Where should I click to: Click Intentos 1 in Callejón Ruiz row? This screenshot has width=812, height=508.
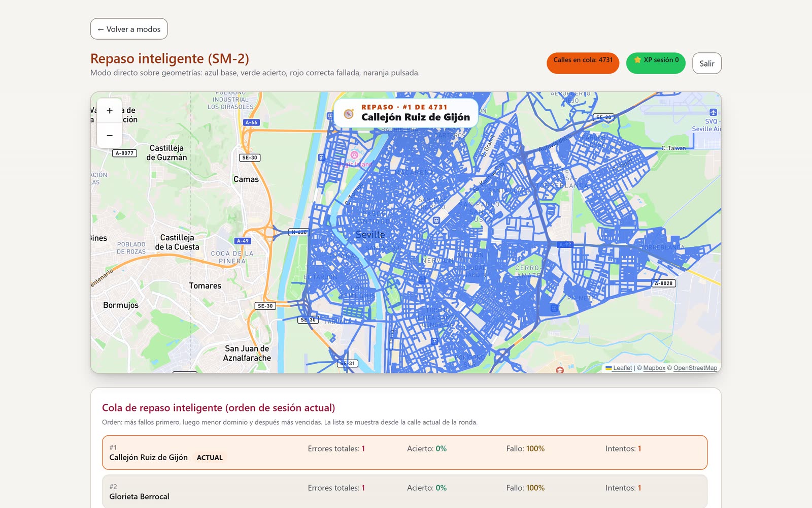point(623,449)
